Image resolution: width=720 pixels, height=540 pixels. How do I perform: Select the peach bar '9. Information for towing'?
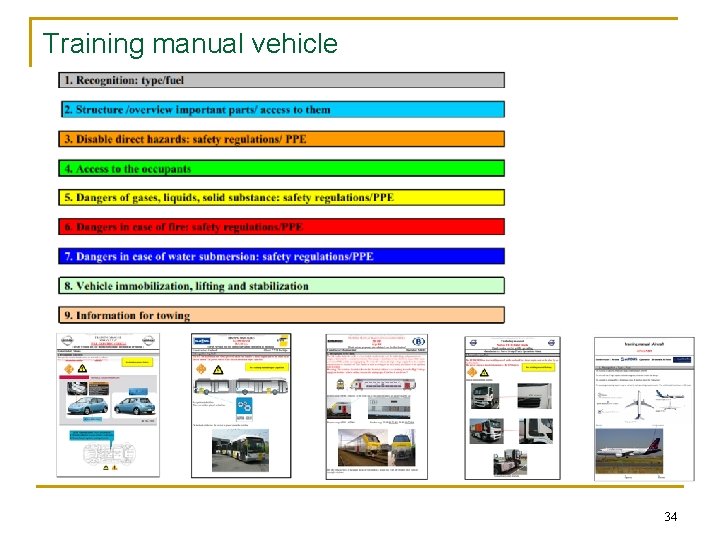[281, 315]
